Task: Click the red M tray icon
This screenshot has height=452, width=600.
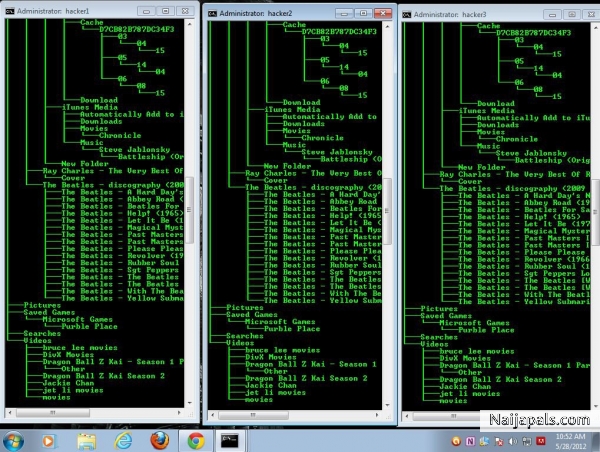Action: (541, 441)
